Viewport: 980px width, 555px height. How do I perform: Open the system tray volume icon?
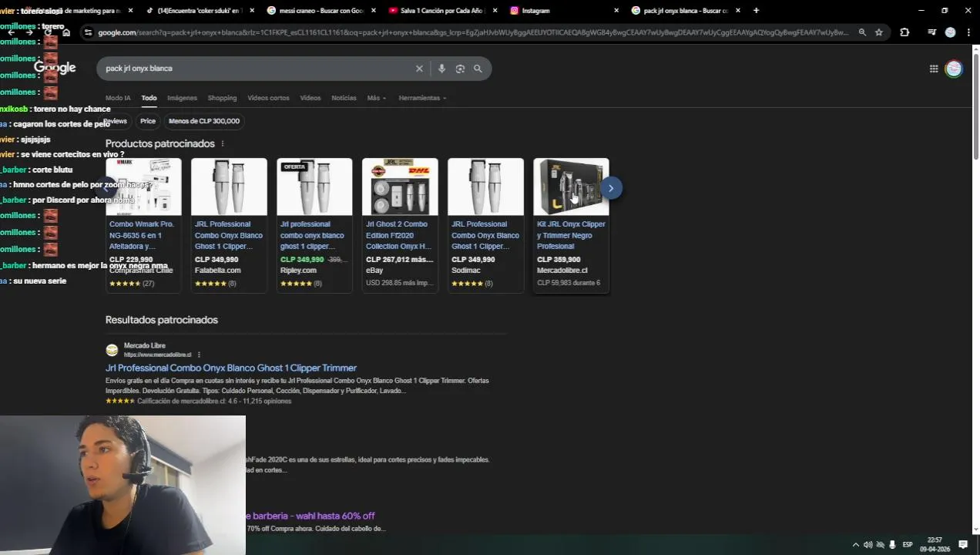pyautogui.click(x=868, y=544)
